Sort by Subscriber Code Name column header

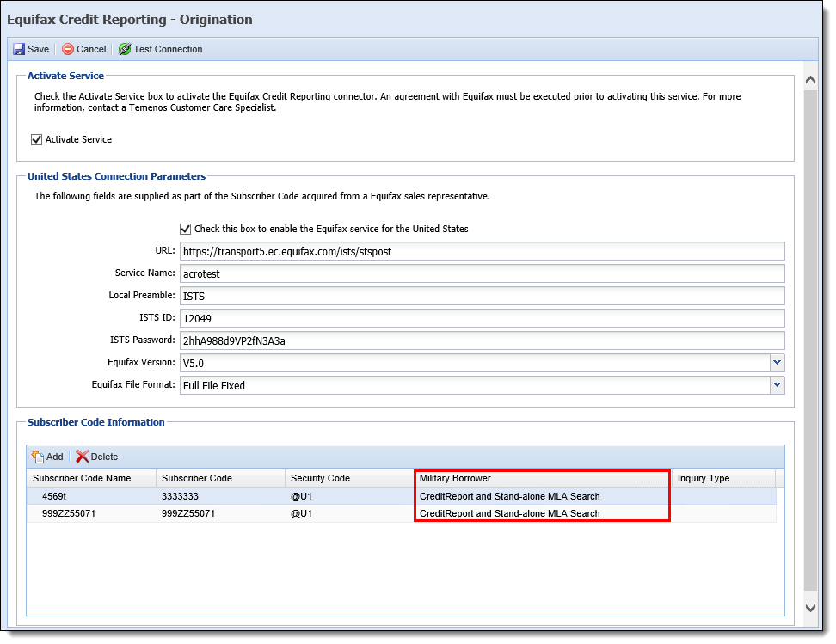click(91, 478)
